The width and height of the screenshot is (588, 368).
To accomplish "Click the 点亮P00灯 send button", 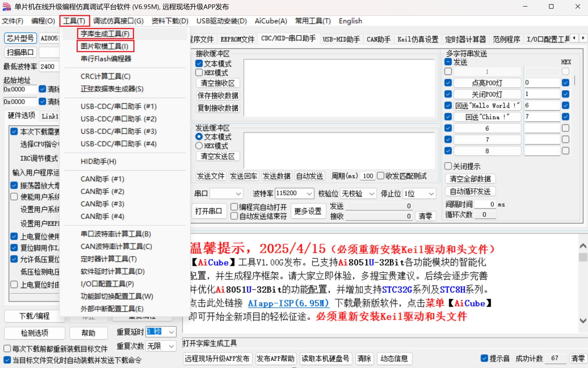I will [x=487, y=83].
